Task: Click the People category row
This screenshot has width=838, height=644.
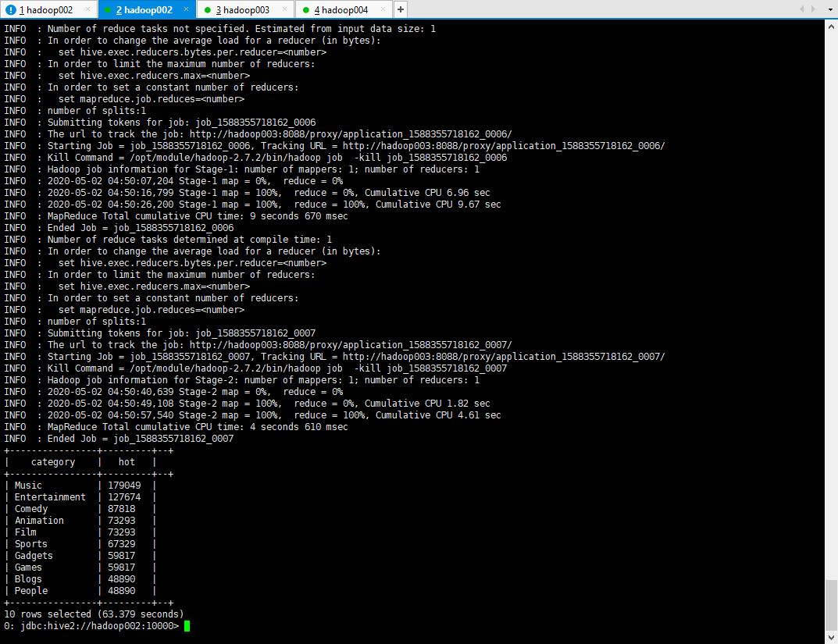Action: (80, 591)
